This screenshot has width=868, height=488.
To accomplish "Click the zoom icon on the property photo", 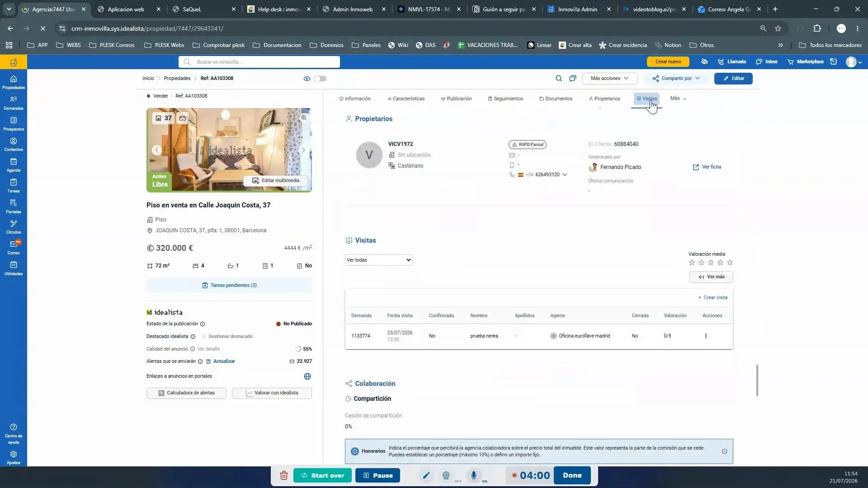I will [x=304, y=117].
